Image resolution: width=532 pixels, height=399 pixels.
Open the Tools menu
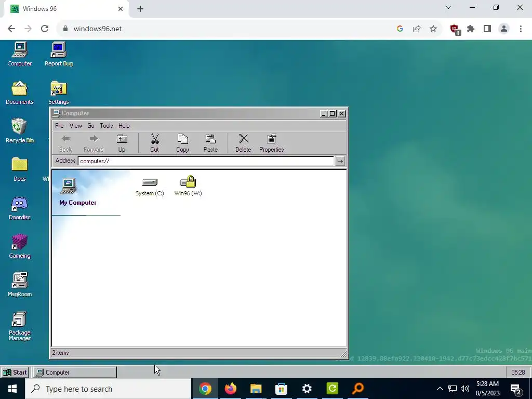click(107, 126)
